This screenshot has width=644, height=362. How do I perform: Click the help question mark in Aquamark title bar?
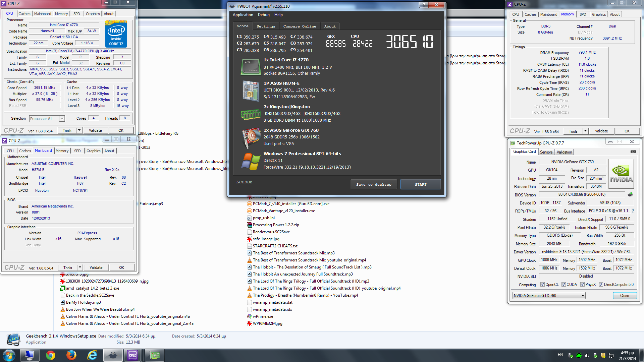tap(424, 5)
